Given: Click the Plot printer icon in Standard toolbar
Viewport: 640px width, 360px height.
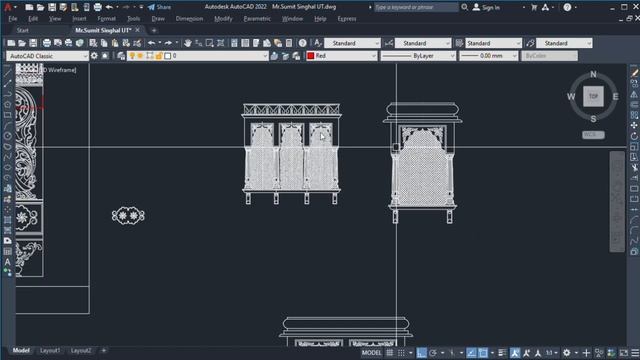Looking at the screenshot, I should pos(47,43).
